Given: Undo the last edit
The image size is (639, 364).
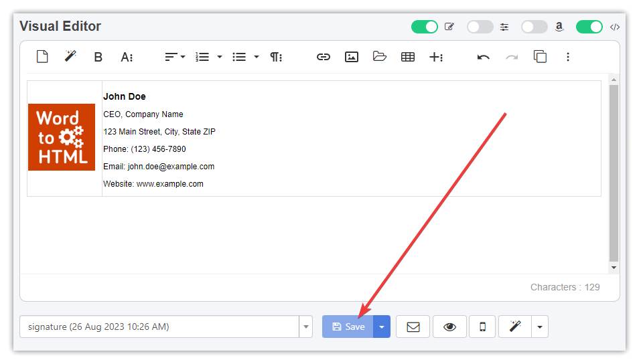Looking at the screenshot, I should click(484, 57).
